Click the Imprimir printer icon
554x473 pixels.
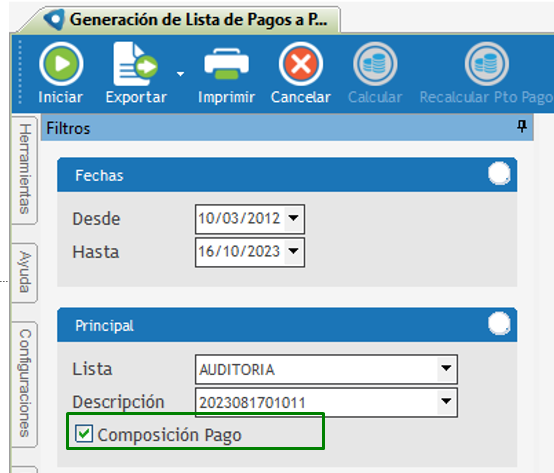(x=226, y=64)
